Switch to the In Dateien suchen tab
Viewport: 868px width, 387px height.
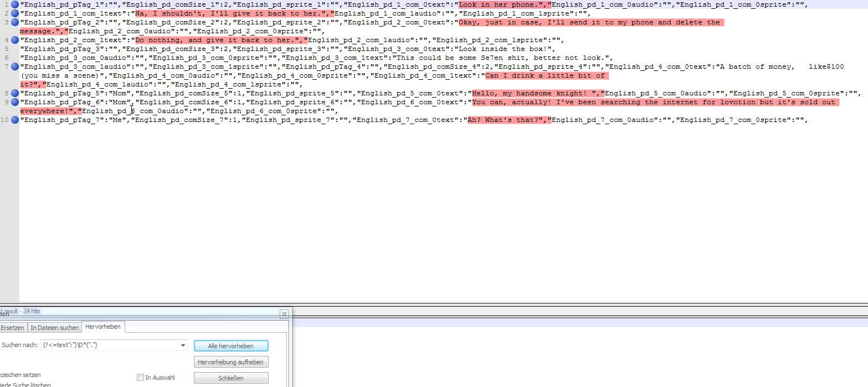[55, 328]
